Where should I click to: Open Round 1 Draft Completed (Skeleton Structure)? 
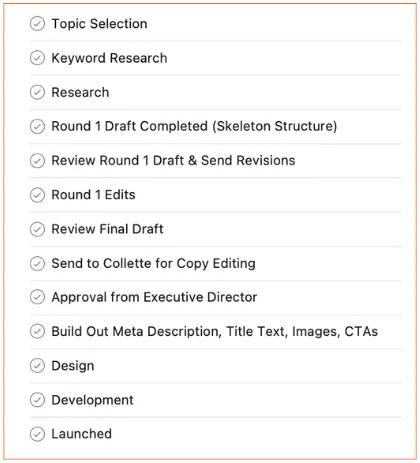click(x=194, y=126)
